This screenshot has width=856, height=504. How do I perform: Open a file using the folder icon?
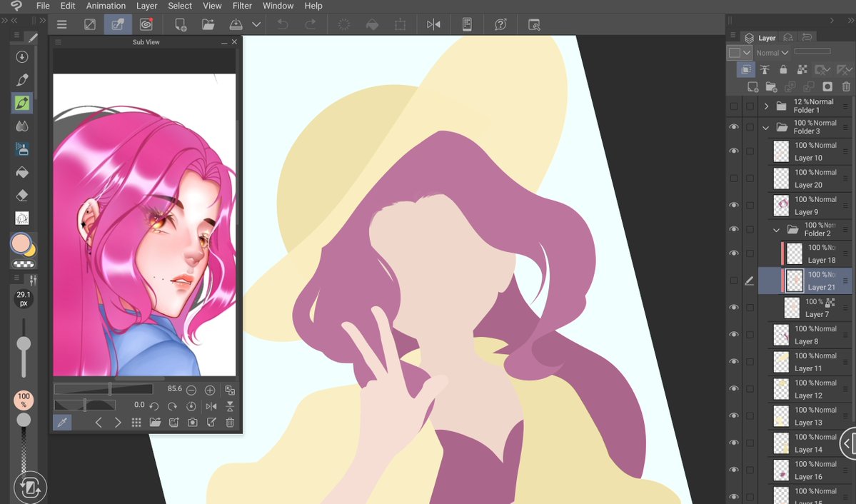pyautogui.click(x=208, y=24)
